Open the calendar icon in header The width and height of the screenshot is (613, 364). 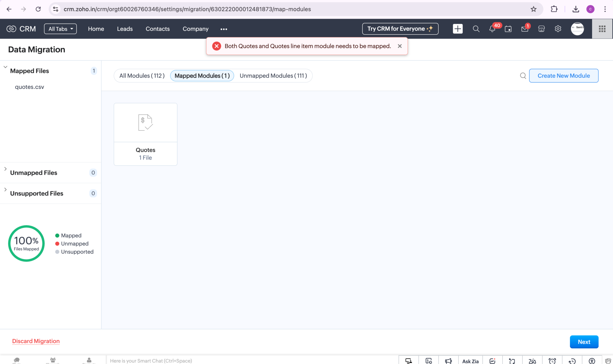click(x=508, y=29)
